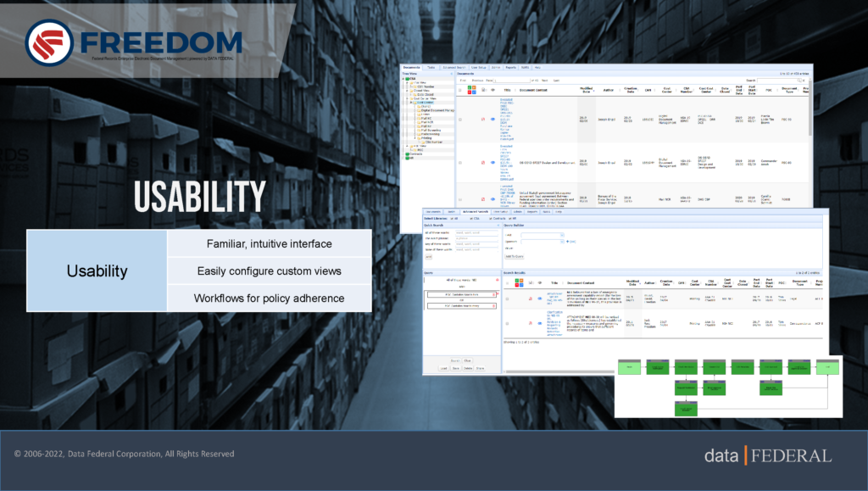Check the first document row checkbox
Image resolution: width=868 pixels, height=491 pixels.
tap(460, 120)
